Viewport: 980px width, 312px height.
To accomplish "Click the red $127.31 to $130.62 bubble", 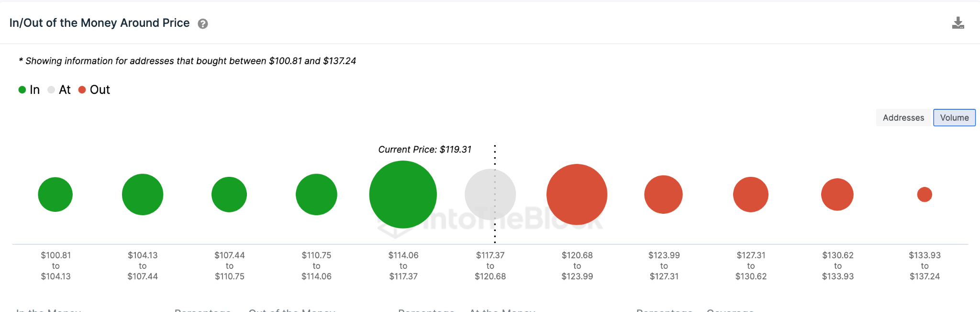I will pos(751,195).
